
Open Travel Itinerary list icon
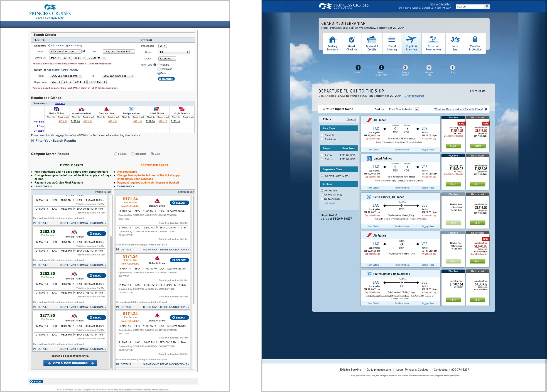coord(391,39)
